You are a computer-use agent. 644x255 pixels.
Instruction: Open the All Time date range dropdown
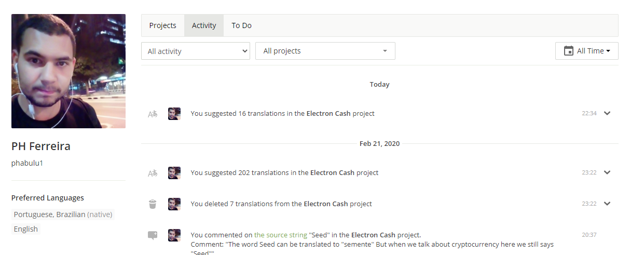tap(587, 51)
